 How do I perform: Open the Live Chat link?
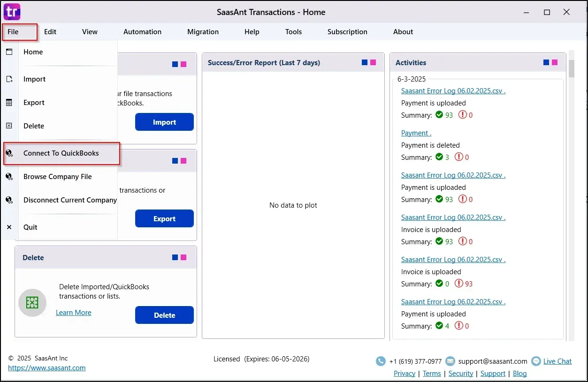pos(557,361)
